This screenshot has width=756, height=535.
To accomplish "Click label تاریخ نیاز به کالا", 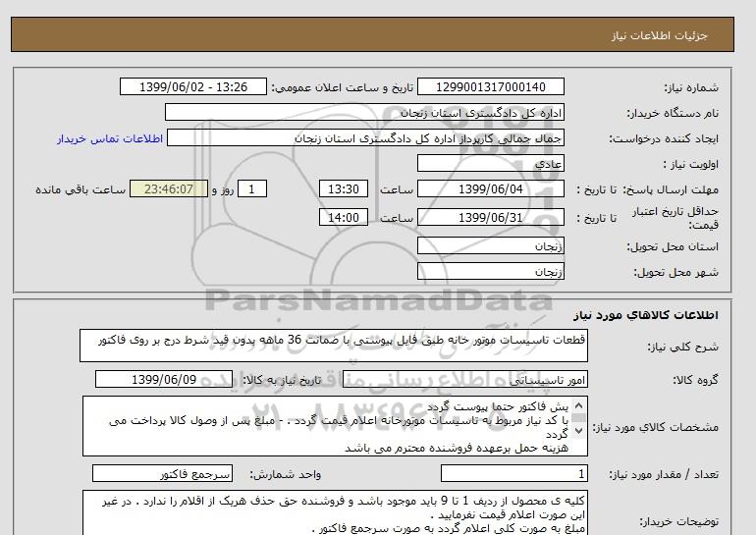I will 282,380.
